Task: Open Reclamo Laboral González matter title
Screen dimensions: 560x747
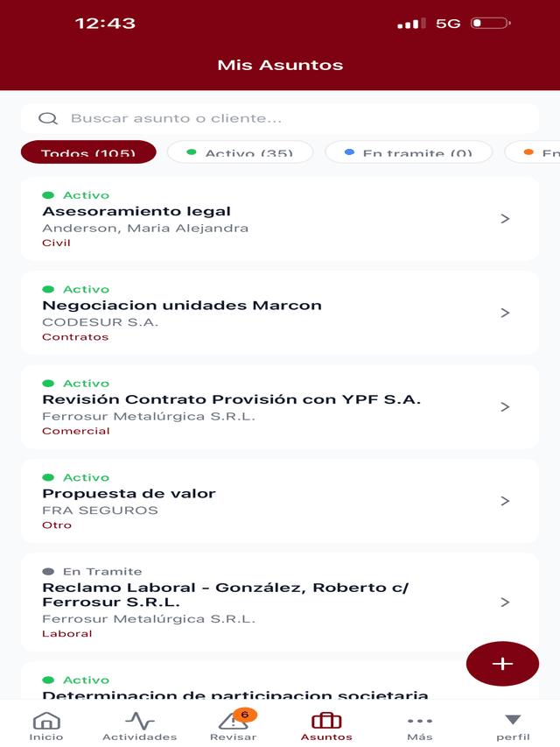Action: [x=226, y=595]
